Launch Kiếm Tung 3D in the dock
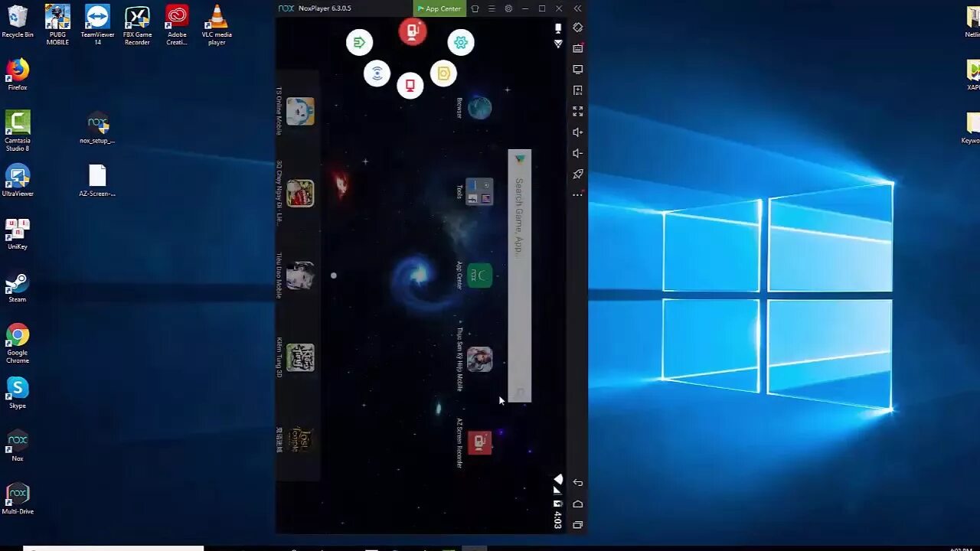The image size is (980, 551). coord(300,357)
